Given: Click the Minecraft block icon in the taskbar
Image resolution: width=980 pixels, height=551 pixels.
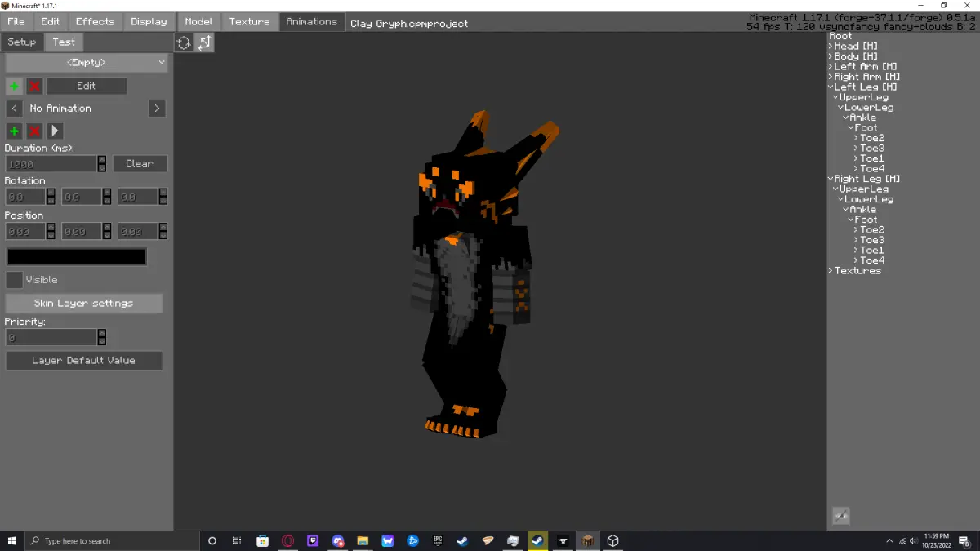Looking at the screenshot, I should [587, 540].
